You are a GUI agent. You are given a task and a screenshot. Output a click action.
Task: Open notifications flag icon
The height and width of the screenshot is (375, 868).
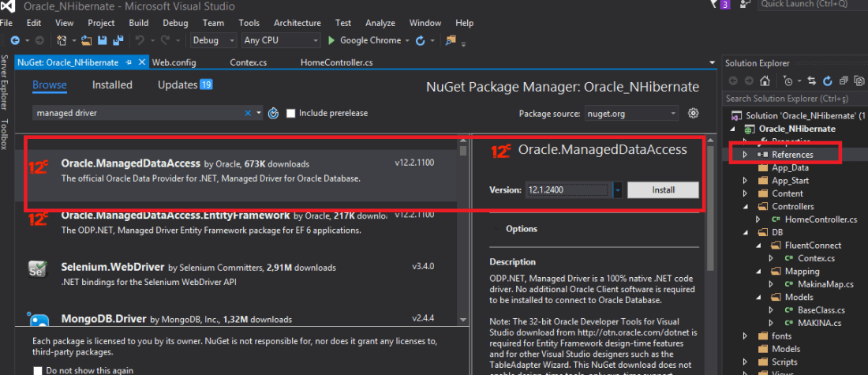714,5
